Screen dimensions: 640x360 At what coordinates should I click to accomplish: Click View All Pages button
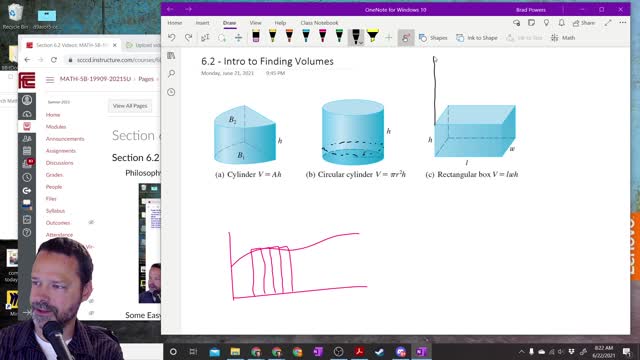click(x=130, y=106)
